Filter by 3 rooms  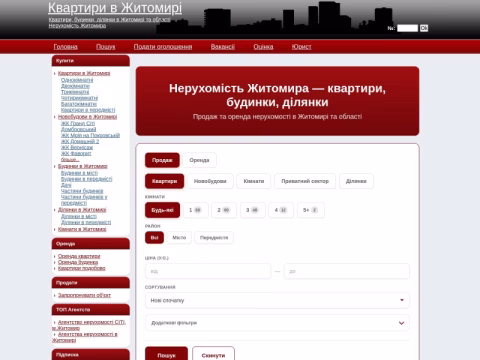[x=253, y=210]
